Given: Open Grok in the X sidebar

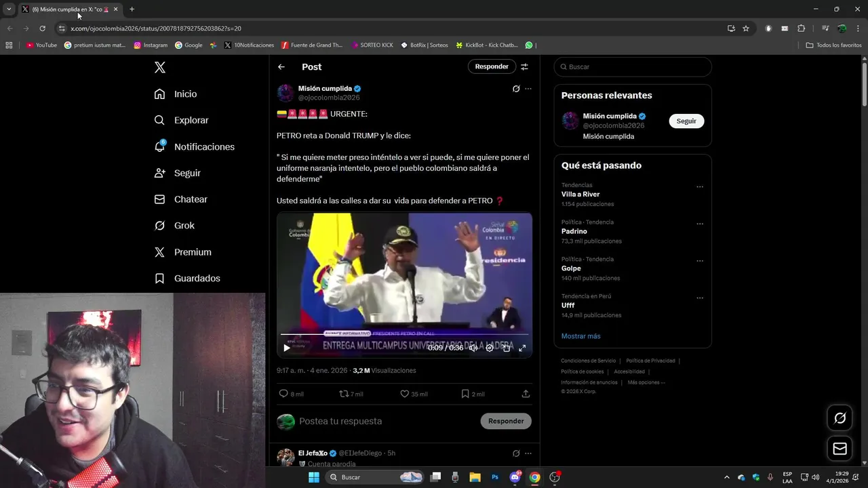Looking at the screenshot, I should pyautogui.click(x=174, y=226).
